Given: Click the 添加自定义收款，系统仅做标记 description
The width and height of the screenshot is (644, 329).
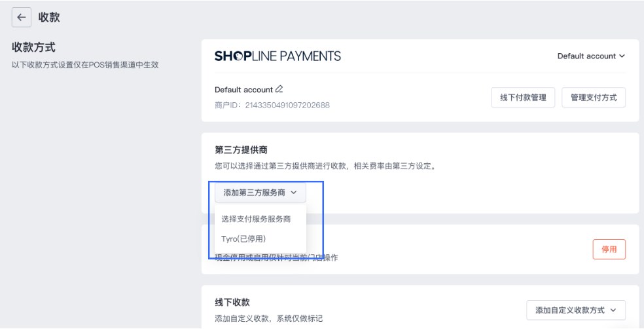Looking at the screenshot, I should pos(268,319).
